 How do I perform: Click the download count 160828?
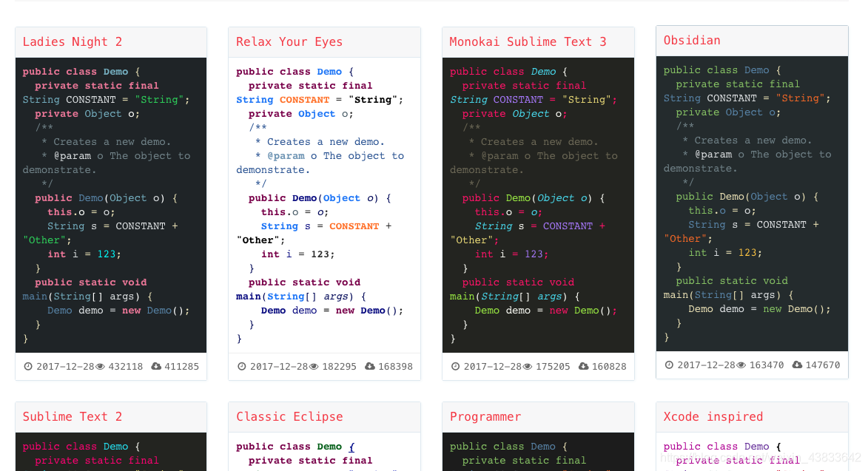point(609,367)
